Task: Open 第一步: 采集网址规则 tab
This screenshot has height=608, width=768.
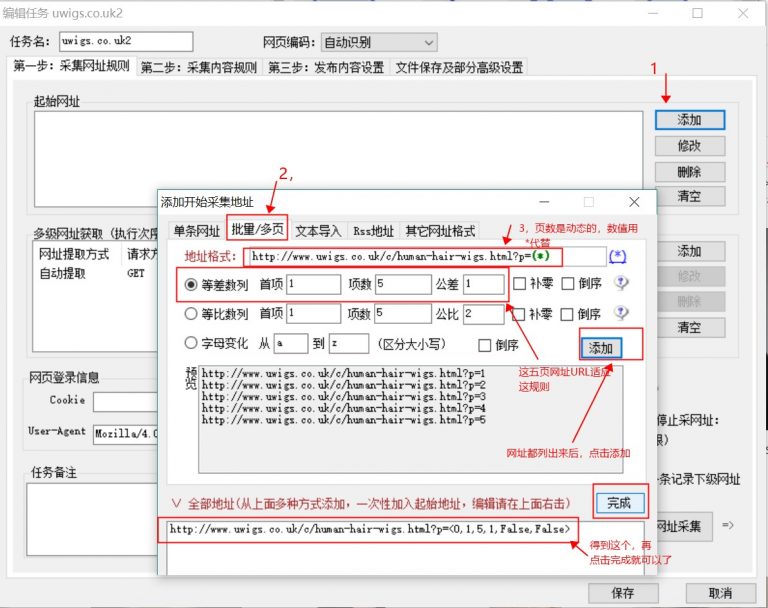Action: coord(72,66)
